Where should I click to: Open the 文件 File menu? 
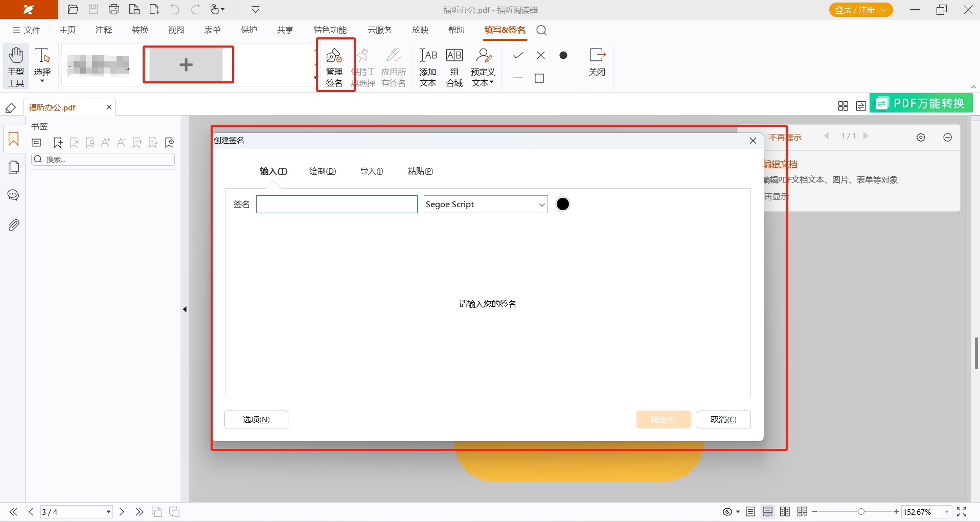[27, 30]
